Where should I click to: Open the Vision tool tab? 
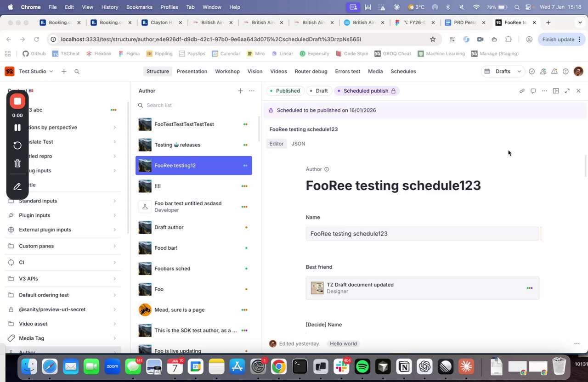(255, 72)
